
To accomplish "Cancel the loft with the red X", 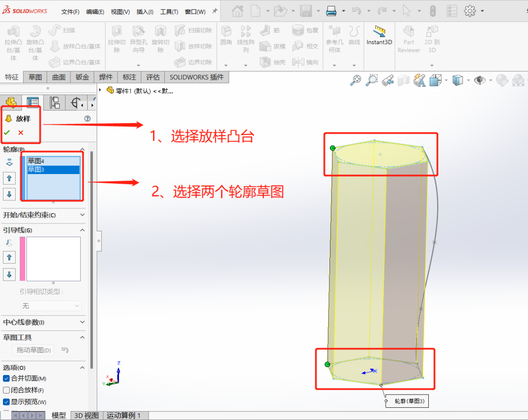I will point(21,133).
